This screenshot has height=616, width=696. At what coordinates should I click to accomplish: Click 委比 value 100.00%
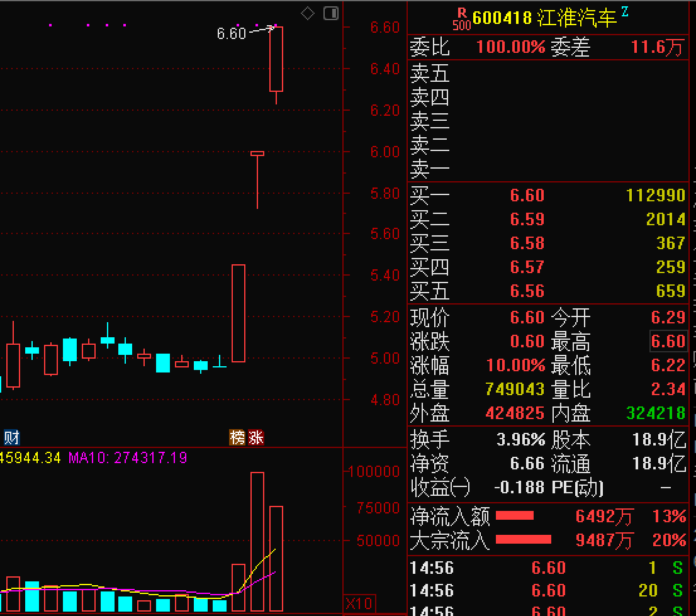[x=510, y=47]
